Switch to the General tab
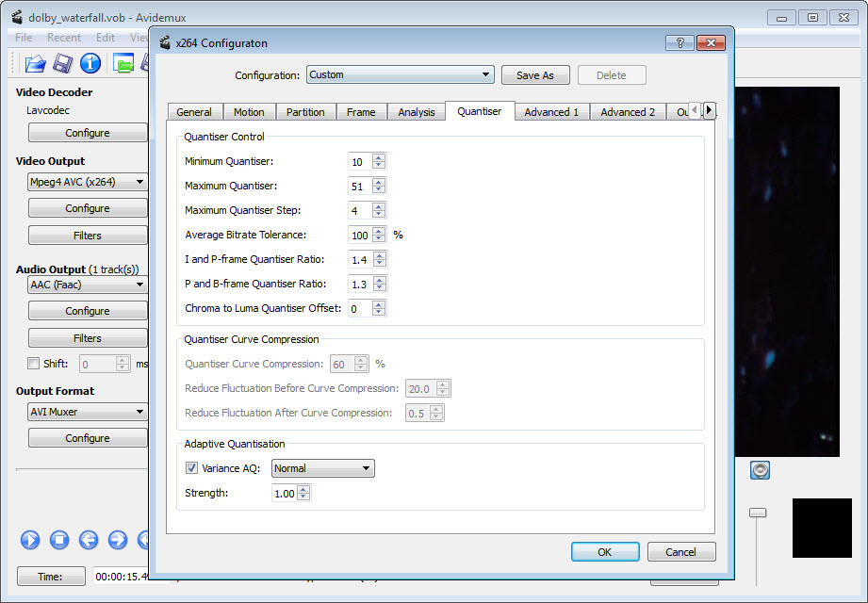 [194, 112]
